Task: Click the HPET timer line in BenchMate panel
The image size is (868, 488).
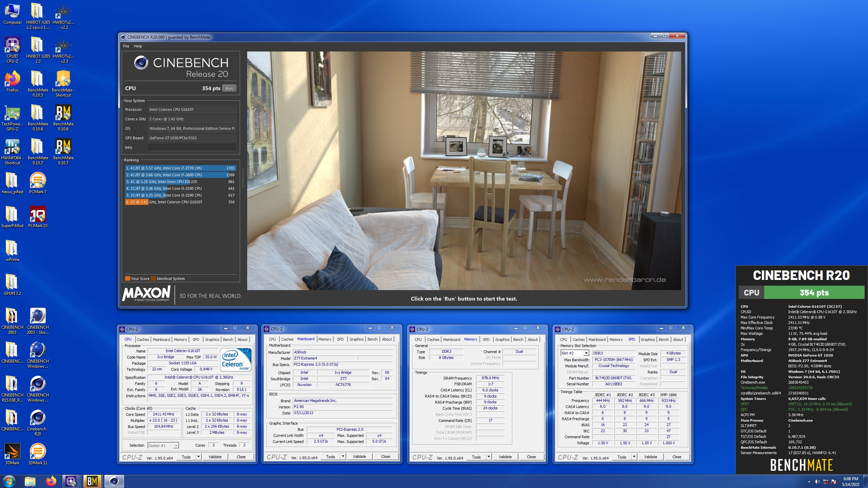Action: coord(796,404)
